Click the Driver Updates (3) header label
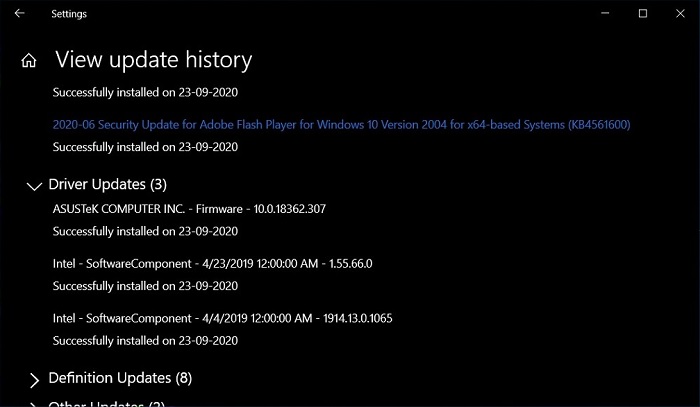700x407 pixels. click(x=107, y=185)
